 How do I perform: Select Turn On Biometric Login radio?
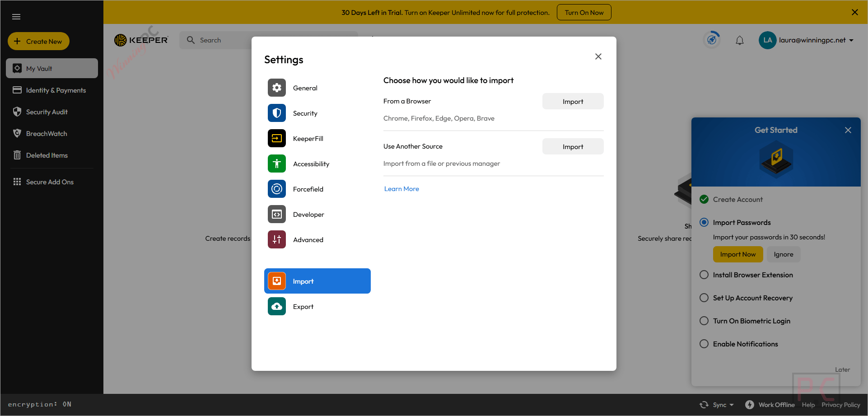(704, 321)
